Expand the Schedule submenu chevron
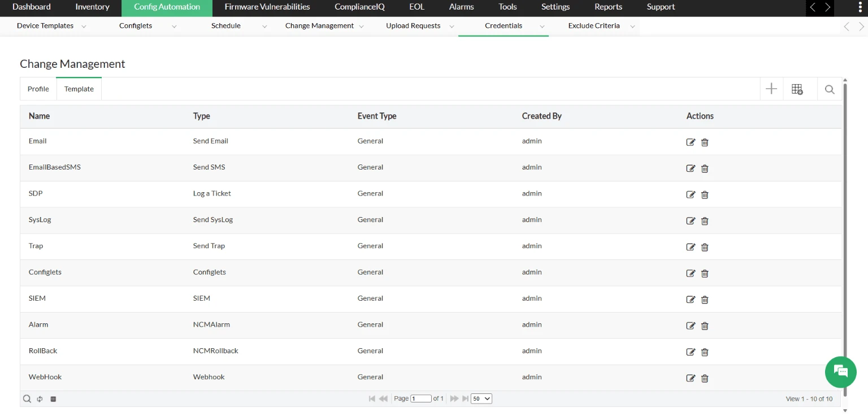868x416 pixels. (x=264, y=27)
